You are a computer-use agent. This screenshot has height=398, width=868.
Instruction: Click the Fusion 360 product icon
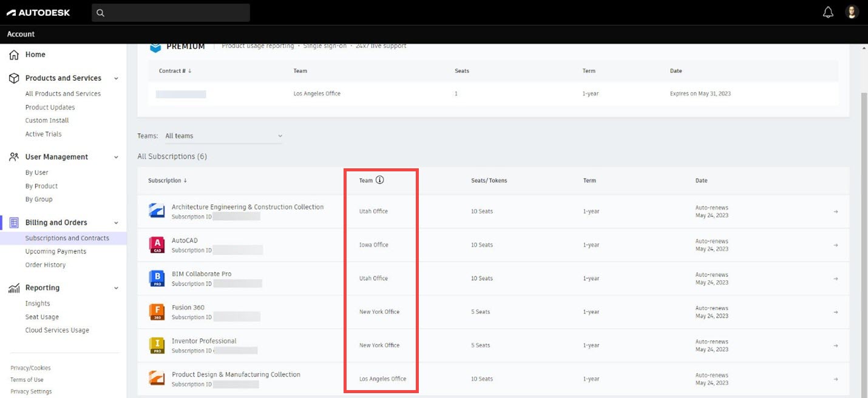pyautogui.click(x=157, y=311)
